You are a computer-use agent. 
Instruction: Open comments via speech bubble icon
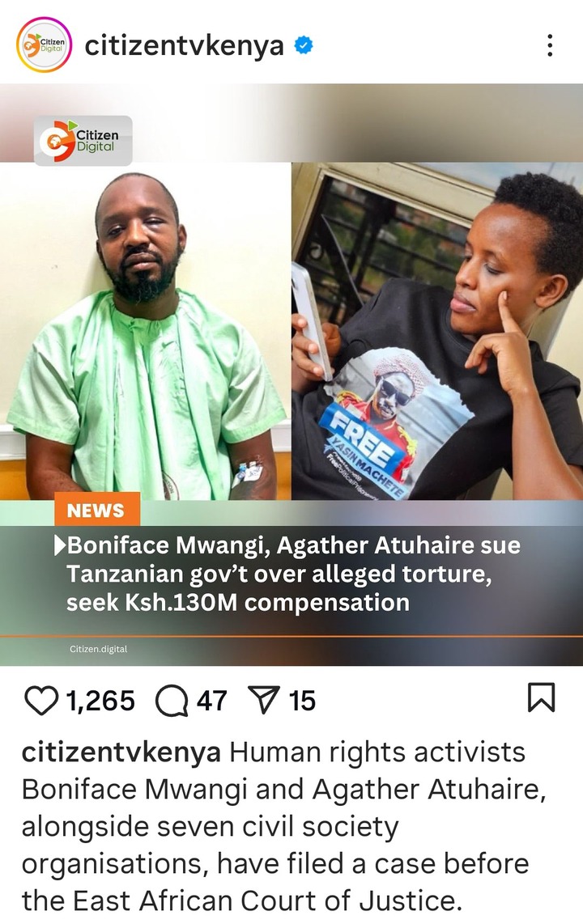(x=172, y=701)
